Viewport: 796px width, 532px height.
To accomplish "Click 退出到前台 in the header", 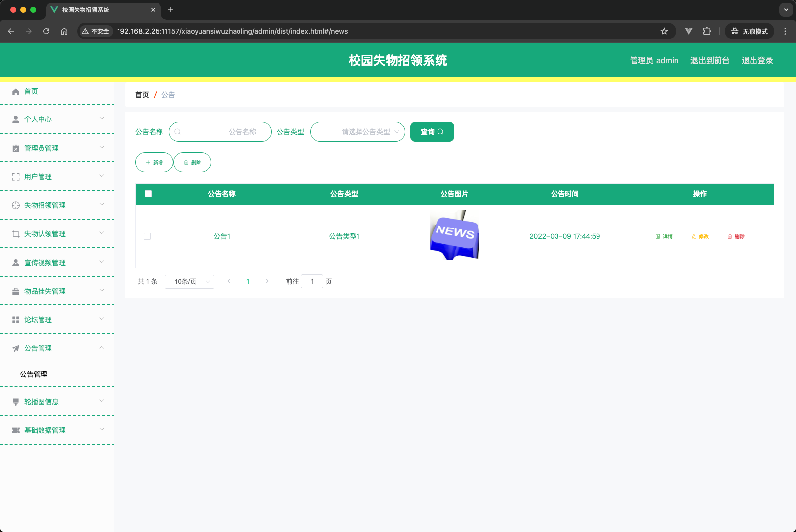I will coord(710,60).
